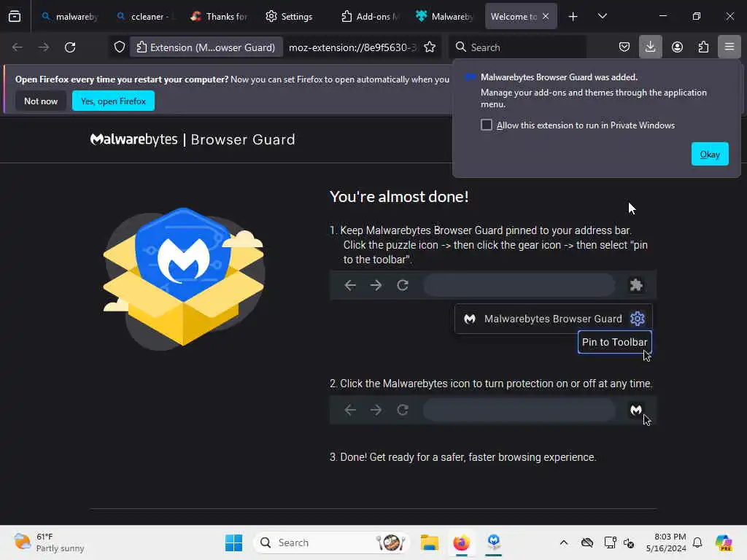Focus the browser Search box
This screenshot has width=747, height=560.
coord(517,47)
